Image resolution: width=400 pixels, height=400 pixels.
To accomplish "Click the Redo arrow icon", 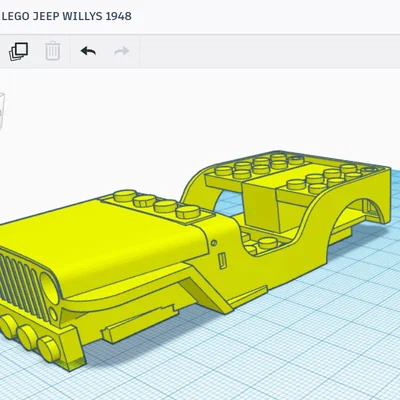I will (x=122, y=51).
